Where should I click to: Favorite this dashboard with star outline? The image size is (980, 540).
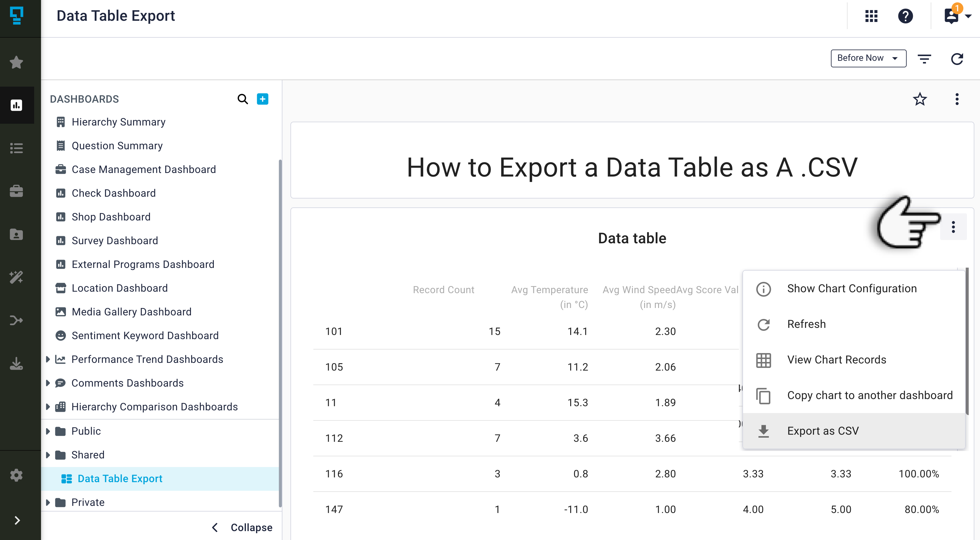pyautogui.click(x=919, y=99)
